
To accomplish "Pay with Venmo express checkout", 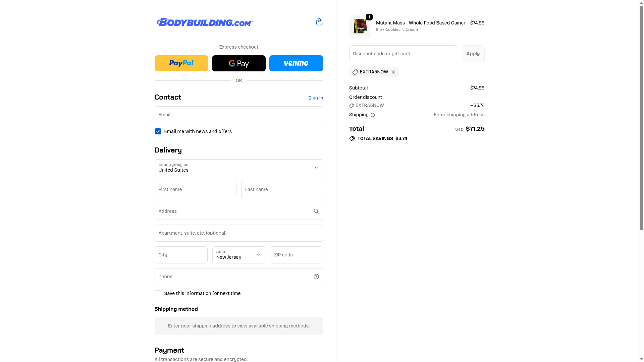I will [x=296, y=63].
